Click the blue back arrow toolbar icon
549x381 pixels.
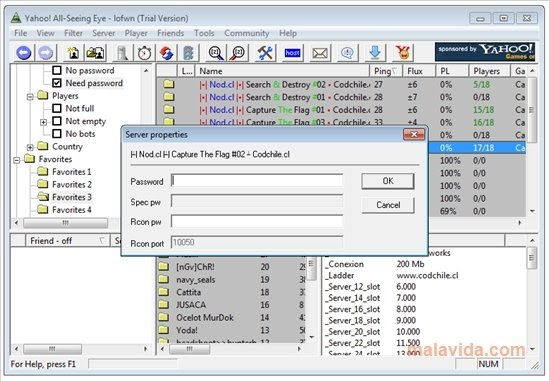(24, 53)
